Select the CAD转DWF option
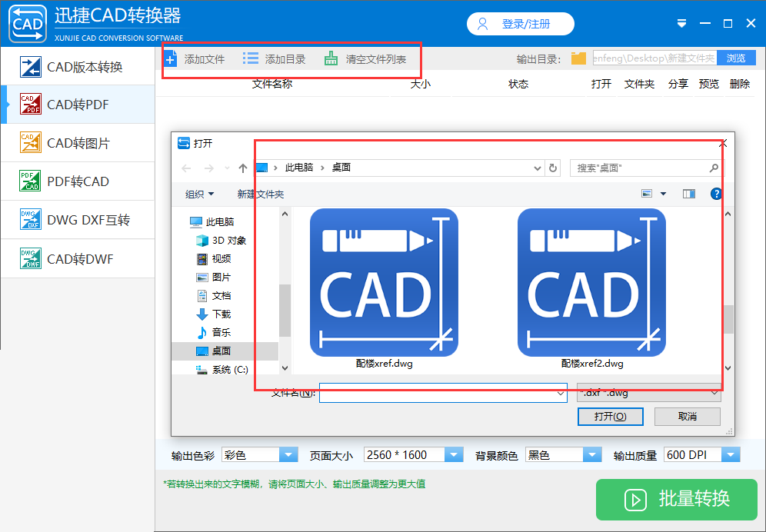This screenshot has height=532, width=766. (x=78, y=258)
